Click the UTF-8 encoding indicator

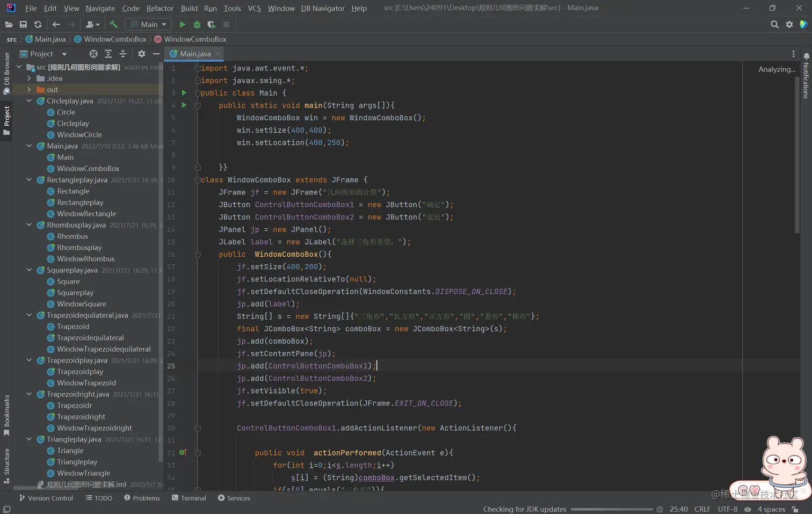pos(728,509)
